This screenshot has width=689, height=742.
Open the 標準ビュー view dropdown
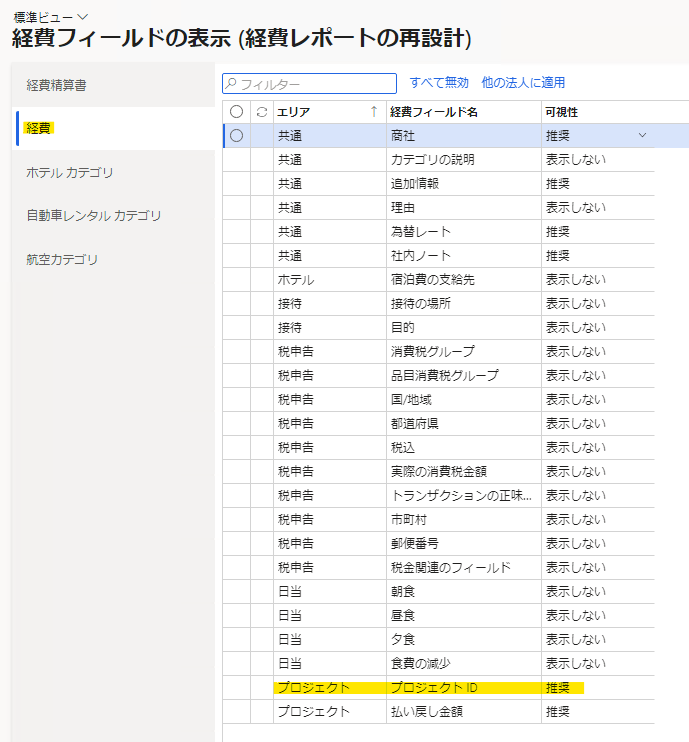click(51, 18)
